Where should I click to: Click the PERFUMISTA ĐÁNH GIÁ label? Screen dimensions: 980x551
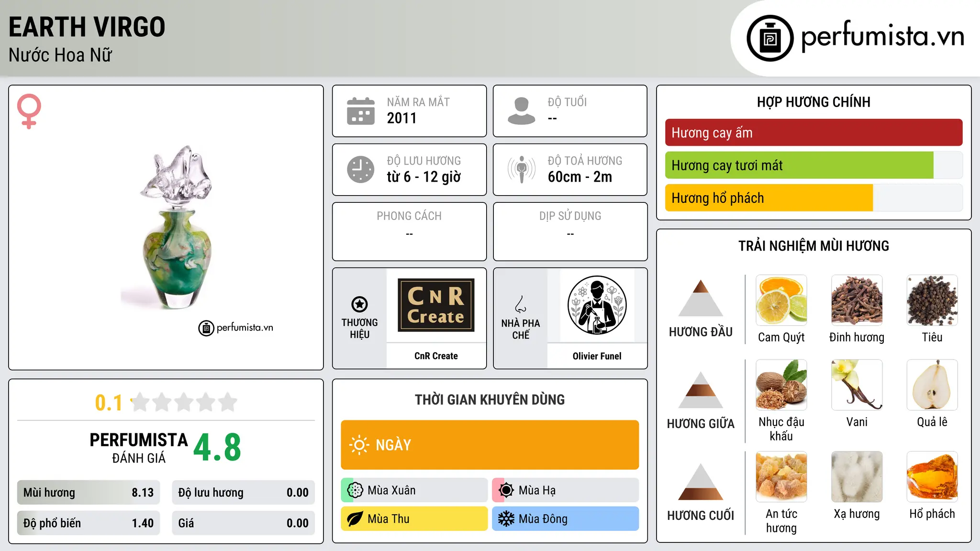(x=139, y=448)
